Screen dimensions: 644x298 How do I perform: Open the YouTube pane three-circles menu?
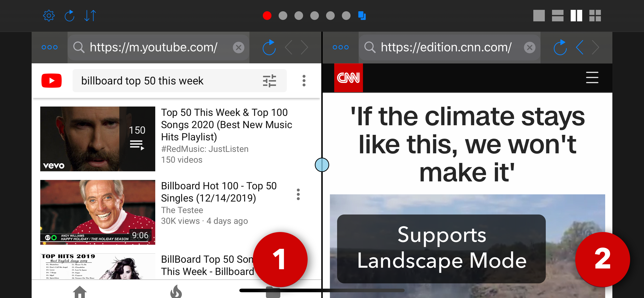click(50, 47)
